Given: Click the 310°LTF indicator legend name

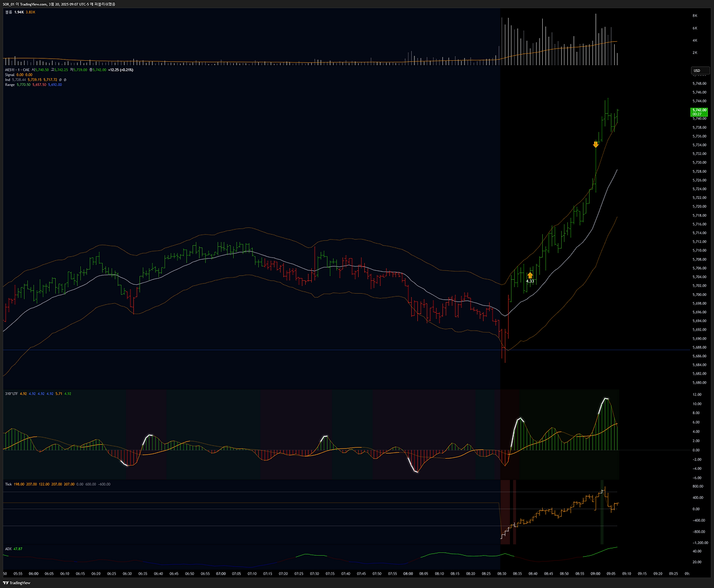Looking at the screenshot, I should [x=11, y=393].
